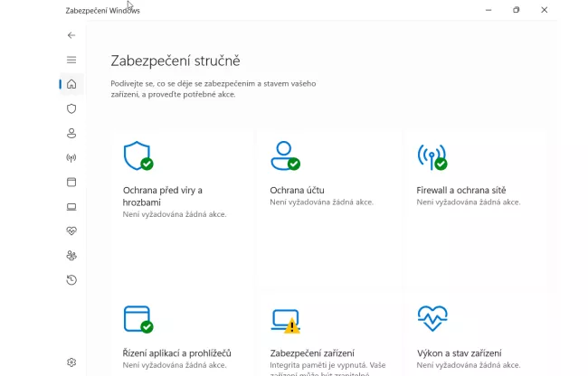Open family options sidebar icon
The image size is (588, 376).
point(71,256)
